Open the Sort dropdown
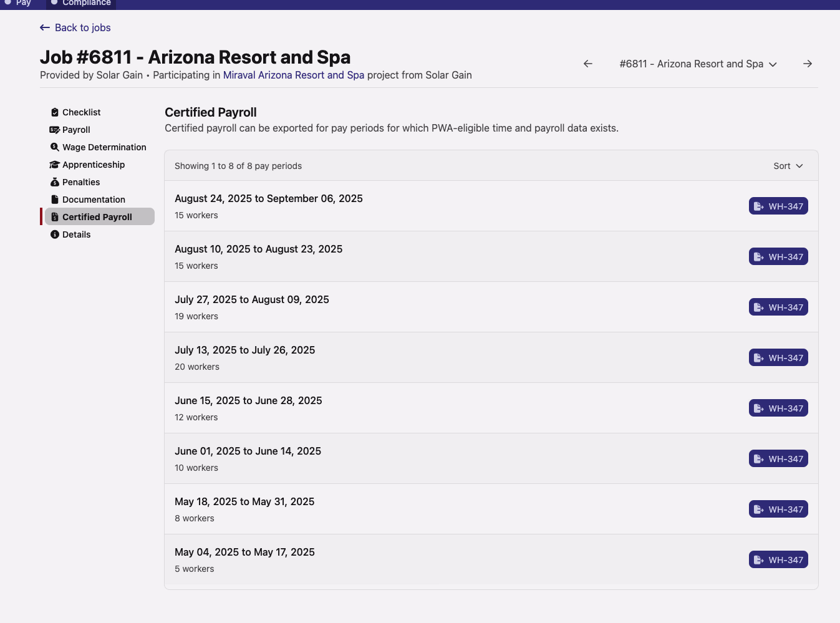 (788, 166)
